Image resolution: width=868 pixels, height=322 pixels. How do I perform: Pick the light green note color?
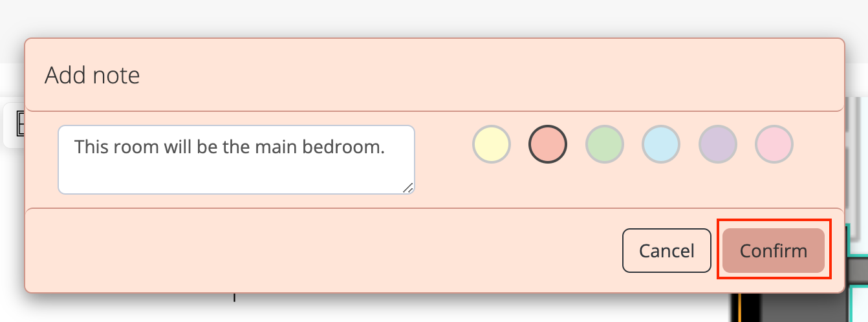click(605, 144)
